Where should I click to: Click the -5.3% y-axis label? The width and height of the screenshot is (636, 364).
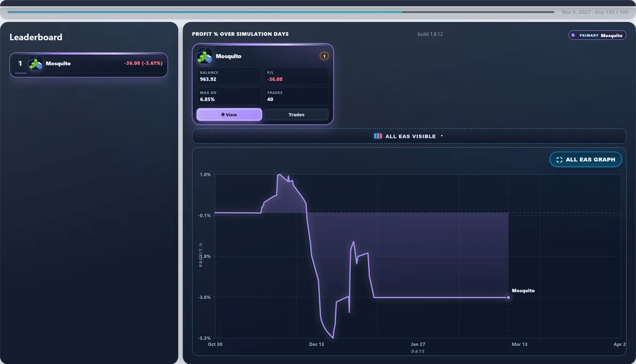coord(204,338)
